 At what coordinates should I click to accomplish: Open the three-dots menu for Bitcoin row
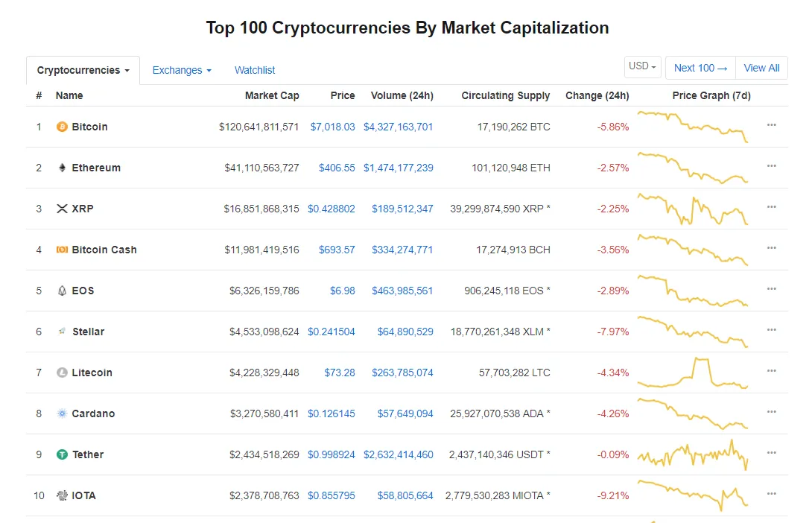coord(771,125)
